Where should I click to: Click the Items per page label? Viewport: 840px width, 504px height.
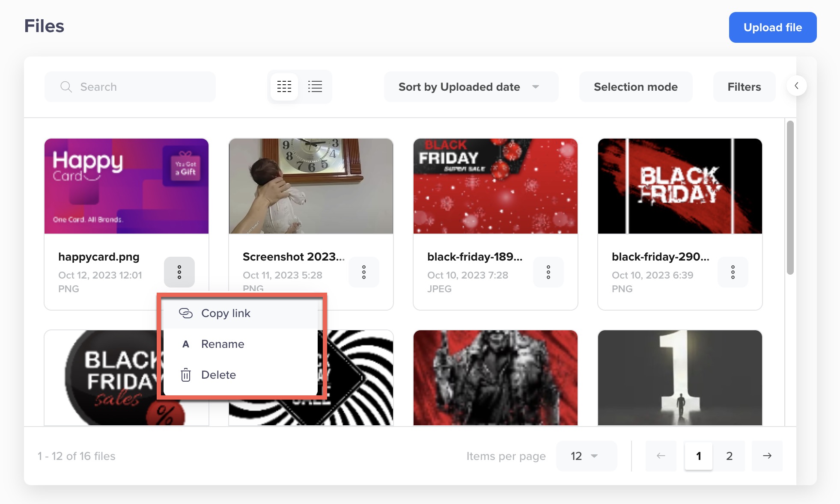[x=506, y=457]
